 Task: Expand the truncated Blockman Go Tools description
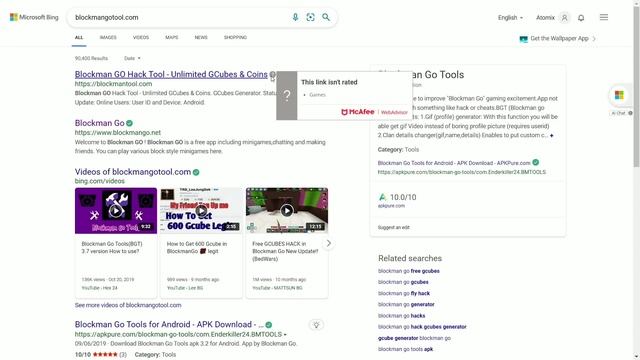(551, 136)
